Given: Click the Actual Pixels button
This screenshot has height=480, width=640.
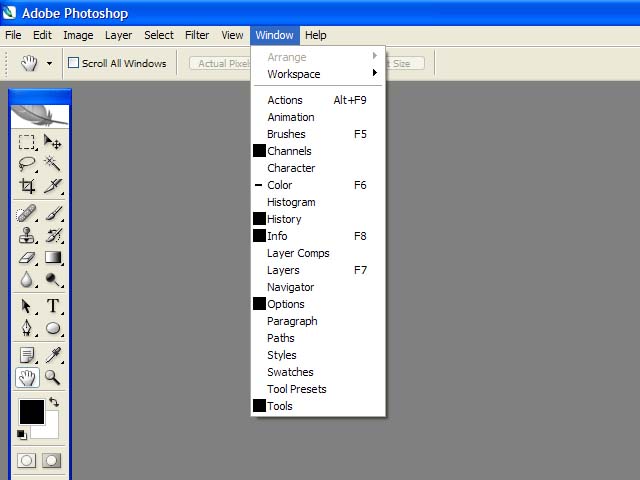Looking at the screenshot, I should [220, 63].
